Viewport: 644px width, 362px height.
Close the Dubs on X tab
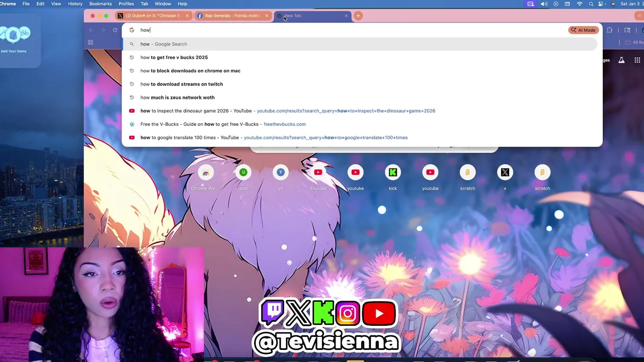187,16
